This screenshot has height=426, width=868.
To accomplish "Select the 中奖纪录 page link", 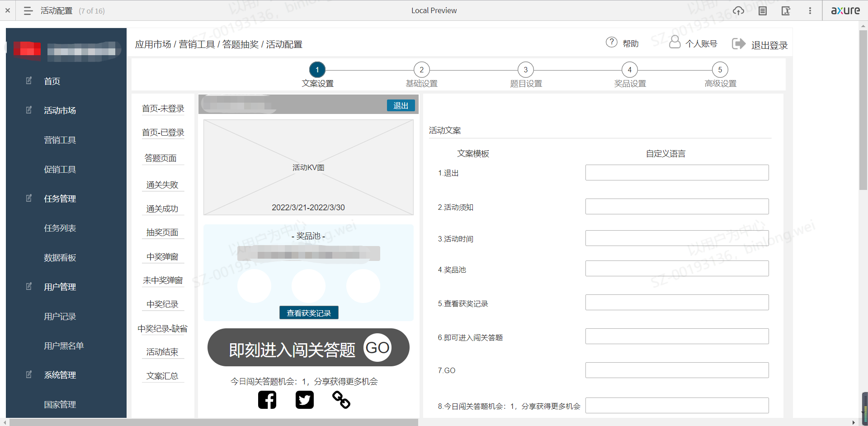I will pos(162,304).
